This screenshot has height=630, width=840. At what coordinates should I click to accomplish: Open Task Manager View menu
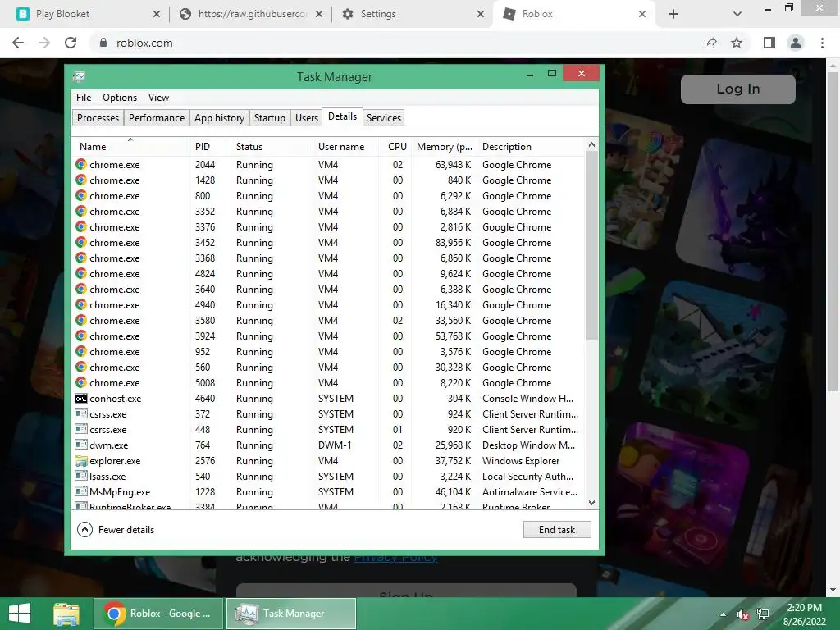(x=158, y=98)
